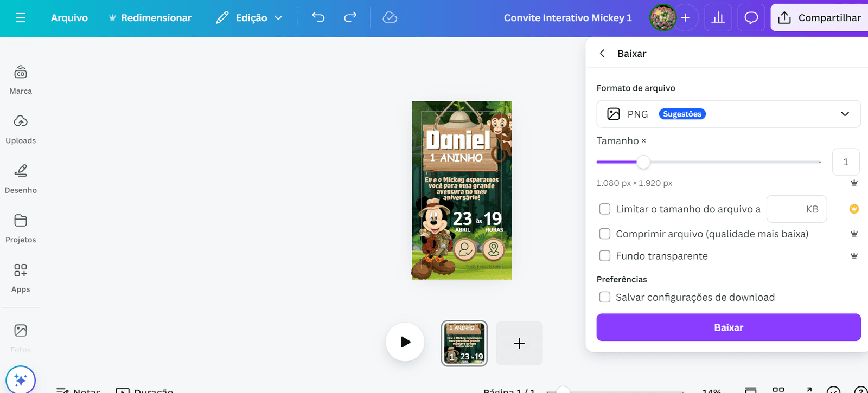Viewport: 868px width, 393px height.
Task: Add collaborator with the plus icon
Action: [x=685, y=18]
